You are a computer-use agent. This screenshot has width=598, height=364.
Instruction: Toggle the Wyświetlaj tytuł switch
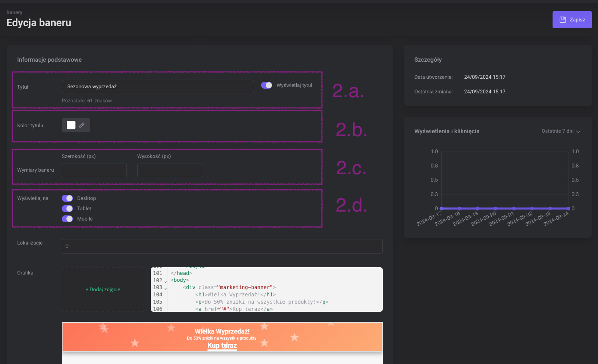tap(267, 85)
